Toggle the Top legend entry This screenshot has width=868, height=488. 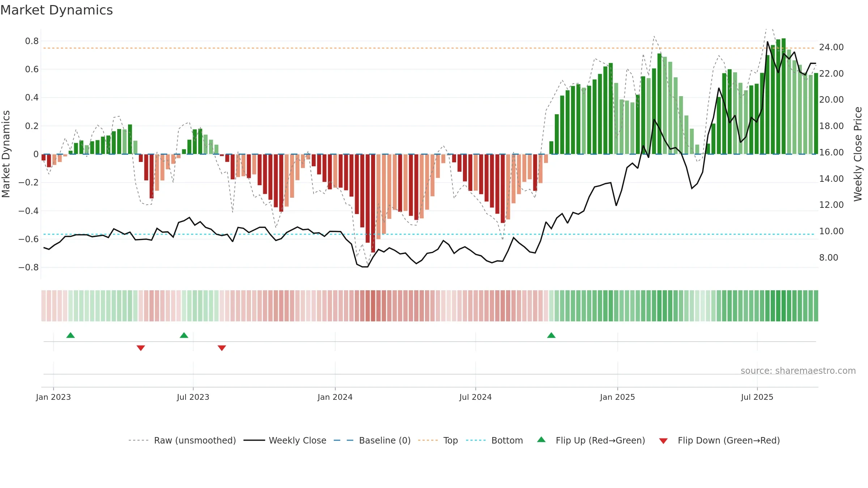pyautogui.click(x=438, y=440)
